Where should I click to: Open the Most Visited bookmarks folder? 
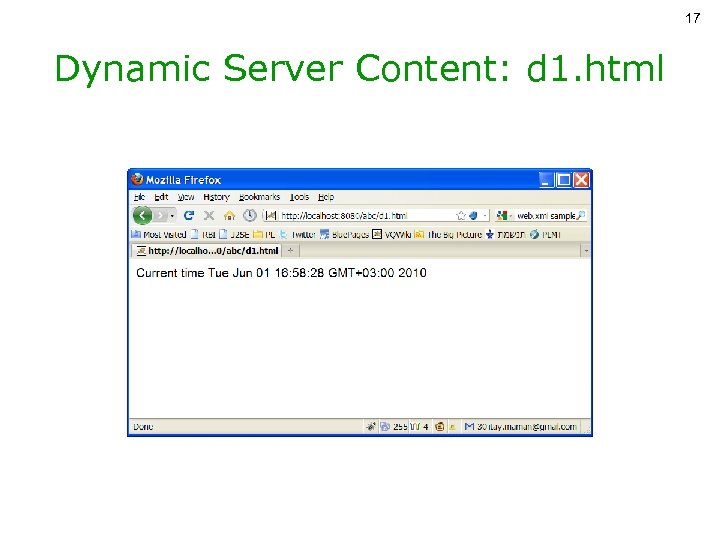159,235
